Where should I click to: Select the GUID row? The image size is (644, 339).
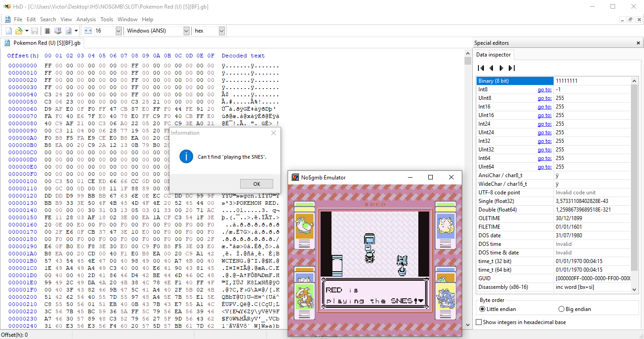pyautogui.click(x=554, y=278)
